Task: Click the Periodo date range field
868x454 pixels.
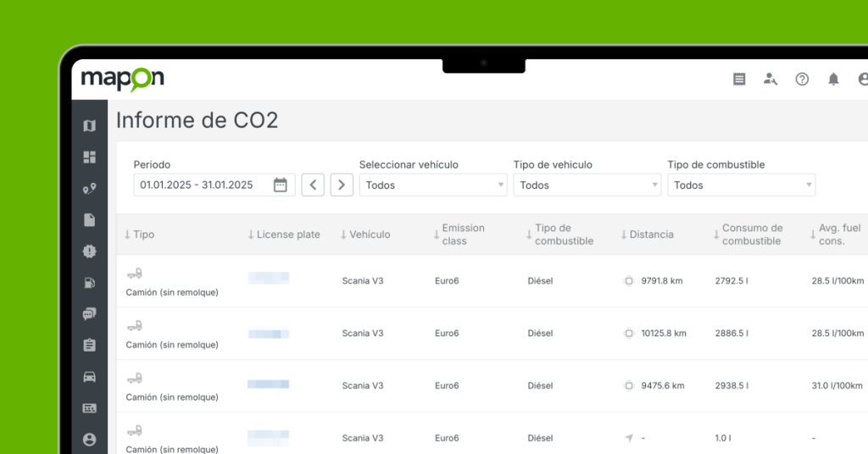Action: coord(214,185)
